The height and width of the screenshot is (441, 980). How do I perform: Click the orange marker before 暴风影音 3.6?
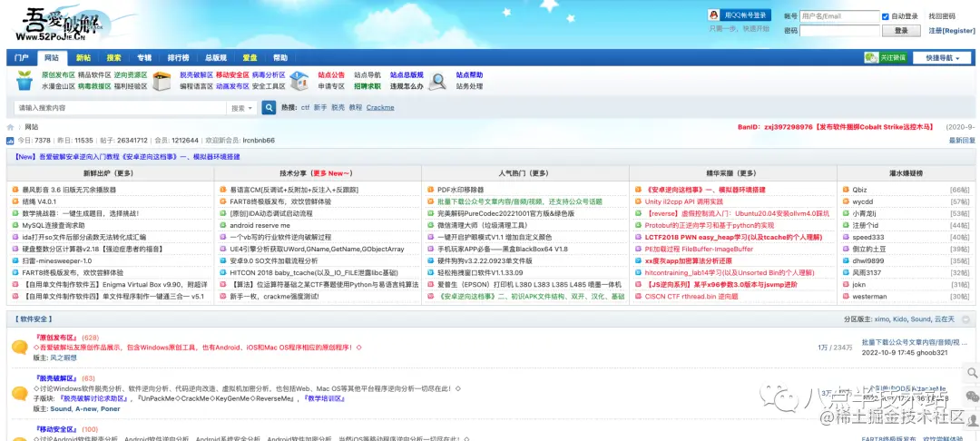pyautogui.click(x=15, y=190)
